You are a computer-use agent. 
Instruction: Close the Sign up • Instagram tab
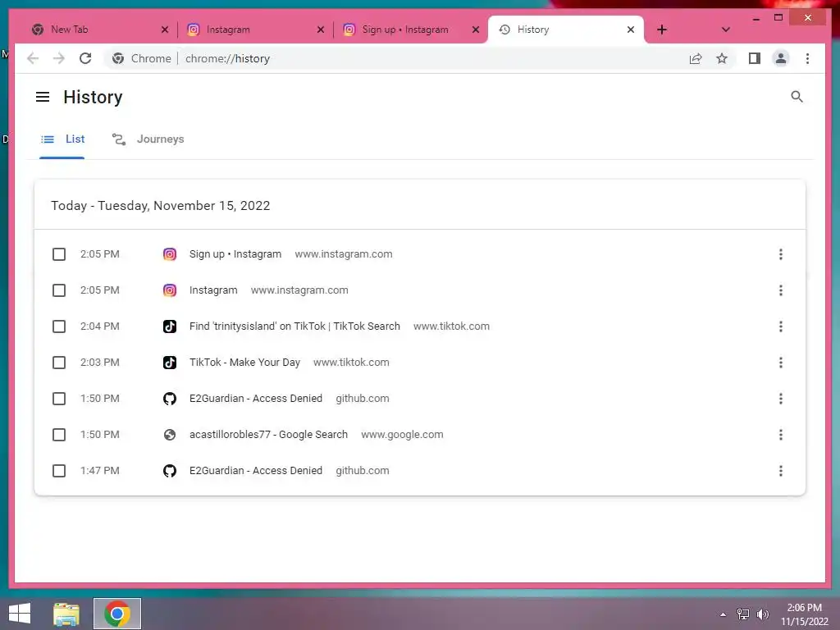[x=475, y=30]
